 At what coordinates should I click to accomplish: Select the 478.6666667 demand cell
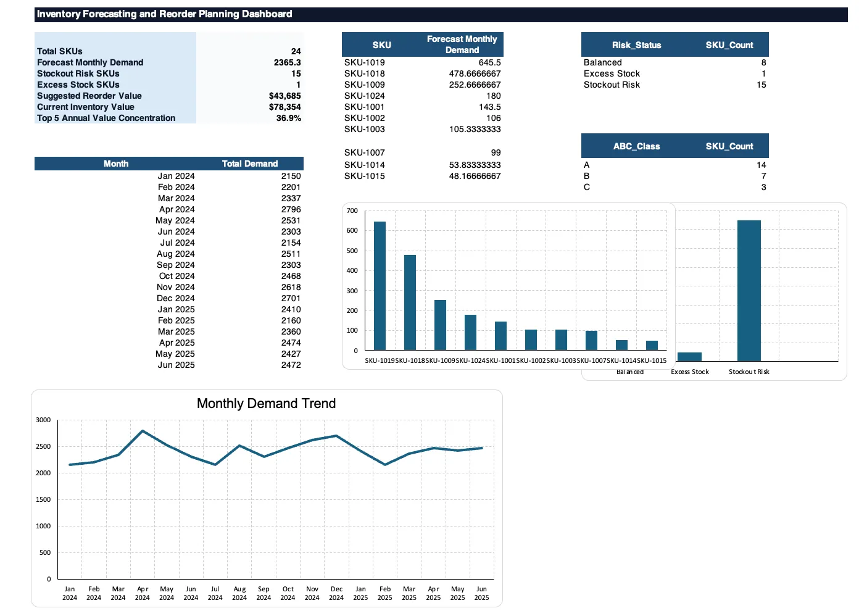(x=475, y=73)
